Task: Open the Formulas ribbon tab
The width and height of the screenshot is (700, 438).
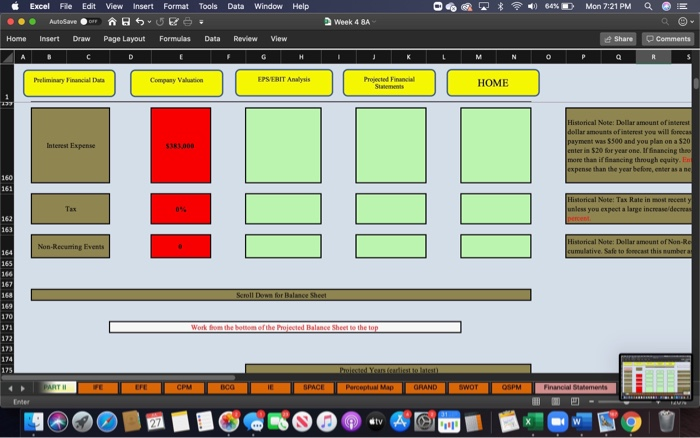Action: tap(175, 39)
